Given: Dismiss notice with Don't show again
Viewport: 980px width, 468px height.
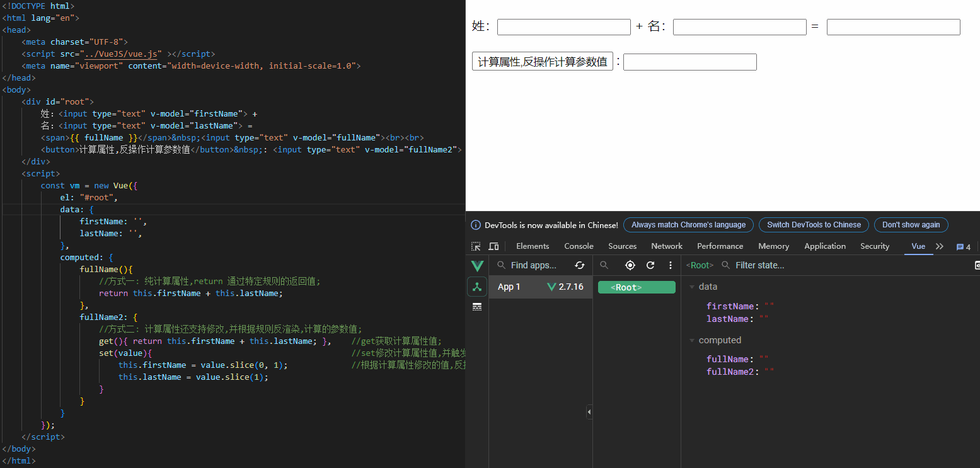Looking at the screenshot, I should tap(911, 225).
